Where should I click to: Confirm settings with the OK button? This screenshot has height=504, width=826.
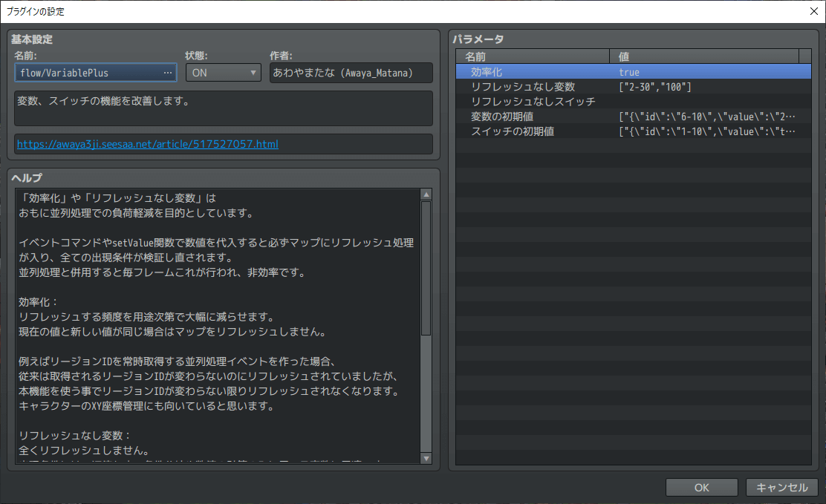(701, 488)
